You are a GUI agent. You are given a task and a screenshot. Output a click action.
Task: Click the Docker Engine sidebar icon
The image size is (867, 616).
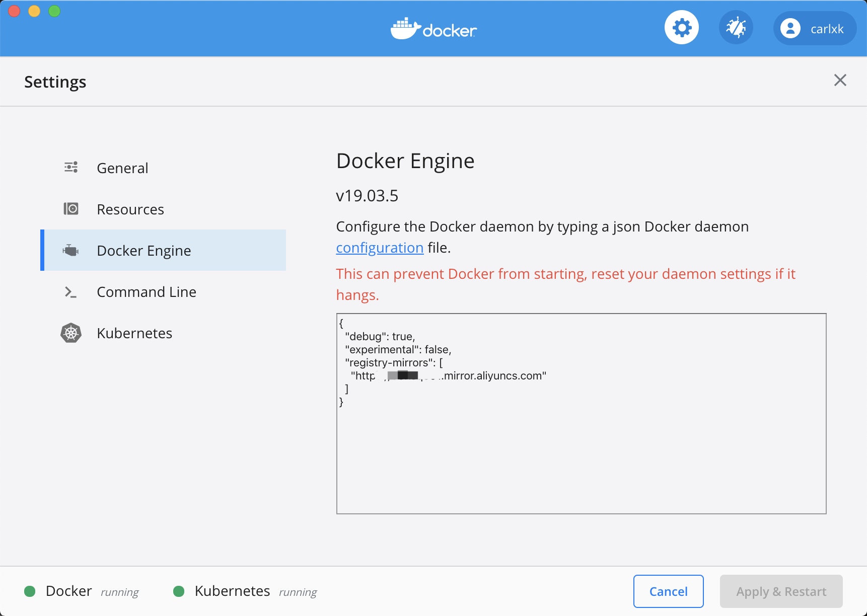(71, 250)
